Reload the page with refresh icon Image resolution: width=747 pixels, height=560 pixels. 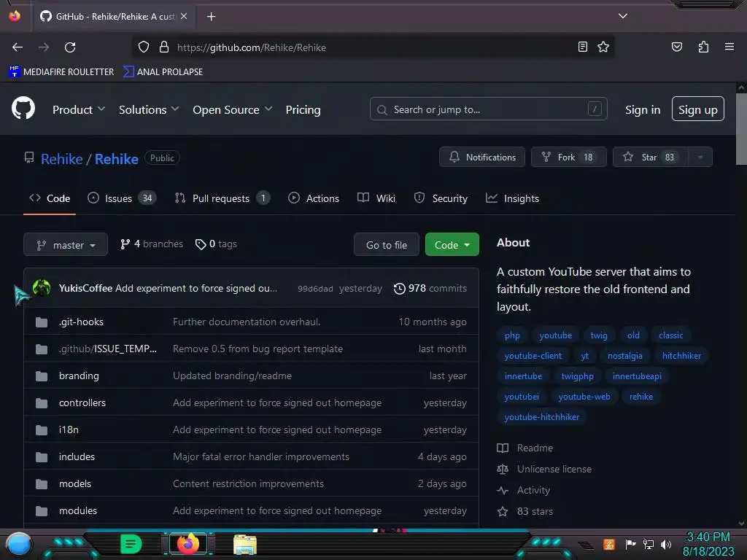pyautogui.click(x=70, y=47)
